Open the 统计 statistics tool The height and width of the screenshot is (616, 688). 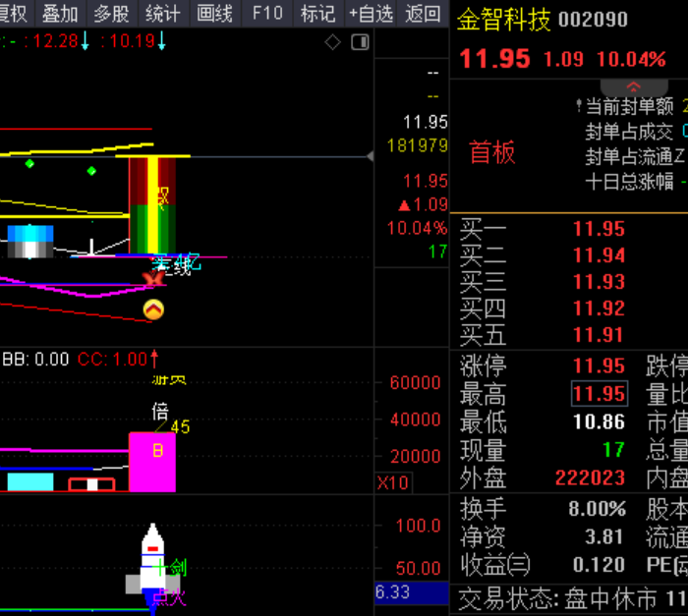coord(163,13)
